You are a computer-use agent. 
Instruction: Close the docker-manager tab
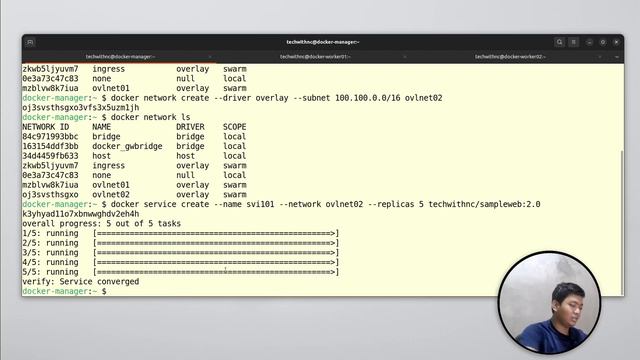(210, 57)
